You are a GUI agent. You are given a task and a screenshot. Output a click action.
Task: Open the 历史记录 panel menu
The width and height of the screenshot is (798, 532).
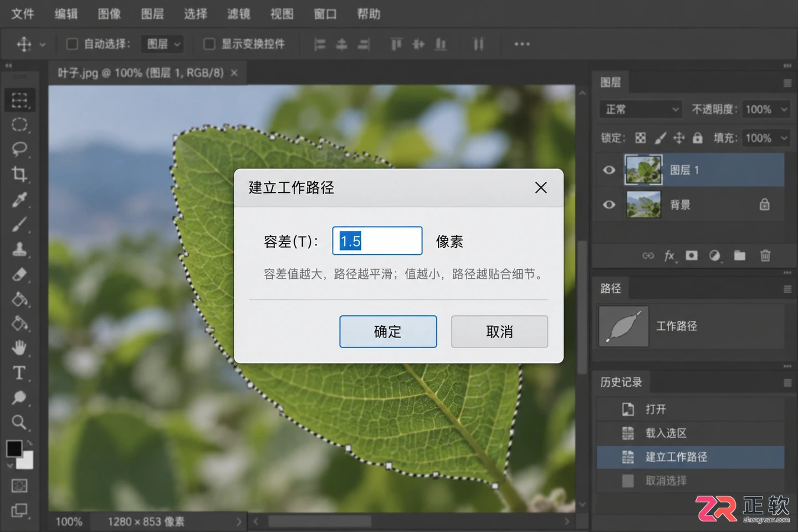tap(787, 383)
